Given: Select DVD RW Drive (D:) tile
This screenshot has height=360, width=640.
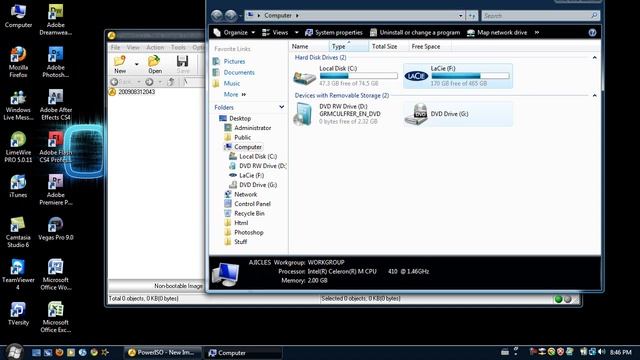Looking at the screenshot, I should click(346, 114).
